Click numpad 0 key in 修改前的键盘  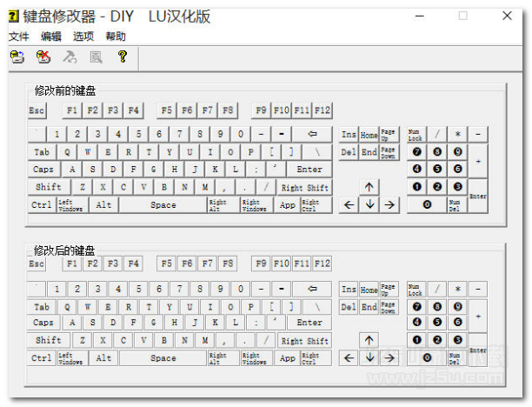click(427, 204)
